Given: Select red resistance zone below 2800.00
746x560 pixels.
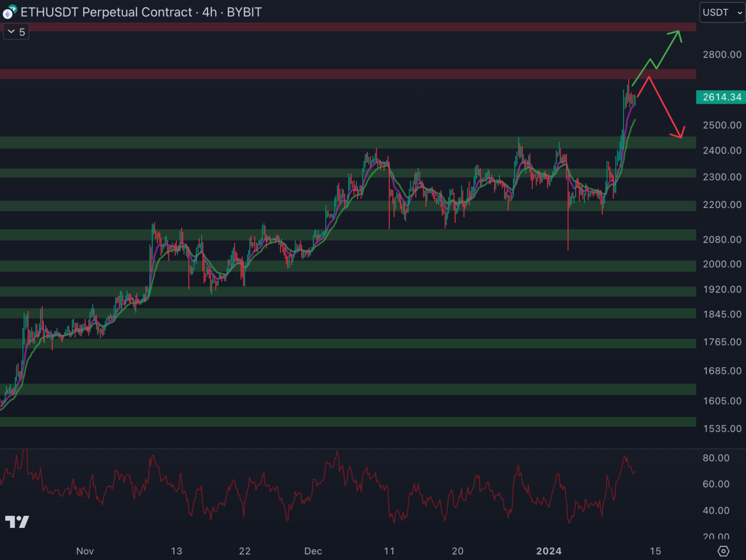Looking at the screenshot, I should pos(311,74).
